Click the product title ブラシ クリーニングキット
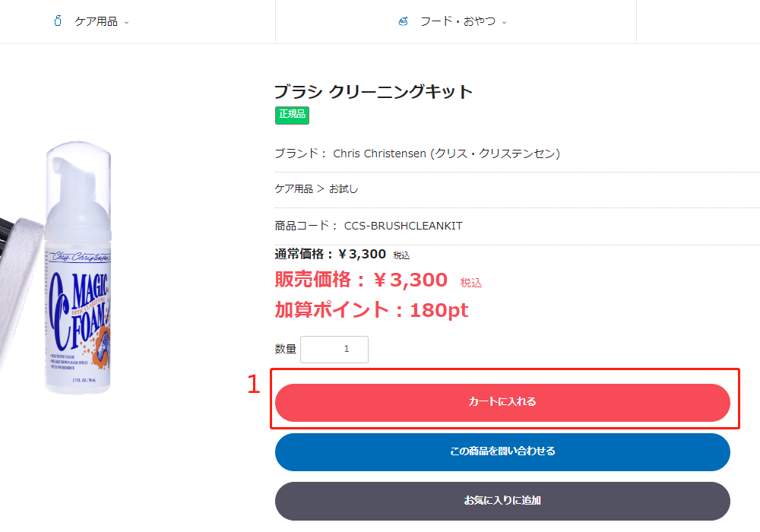The height and width of the screenshot is (532, 760). click(373, 92)
